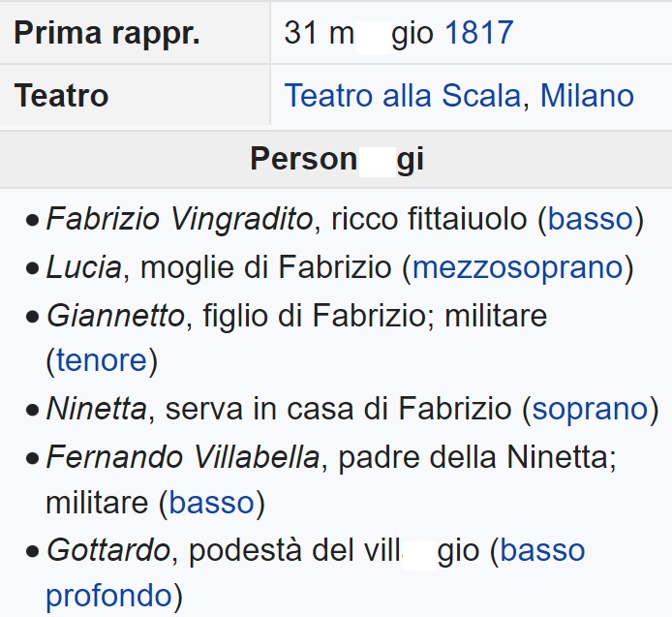Click the Prima rappr. row label

tap(107, 34)
